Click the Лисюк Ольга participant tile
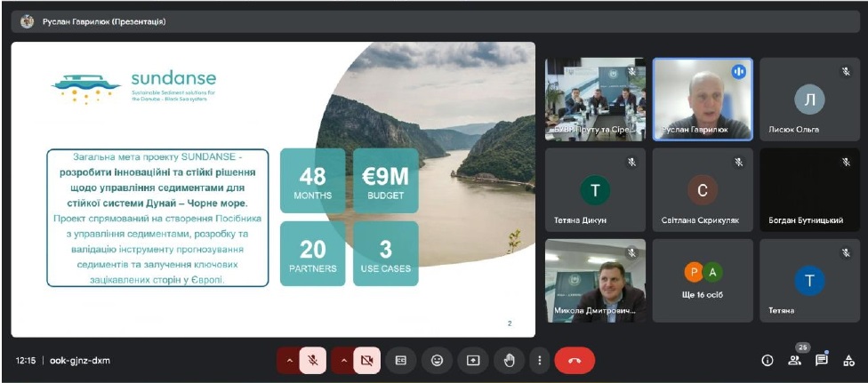Image resolution: width=868 pixels, height=383 pixels. coord(809,100)
